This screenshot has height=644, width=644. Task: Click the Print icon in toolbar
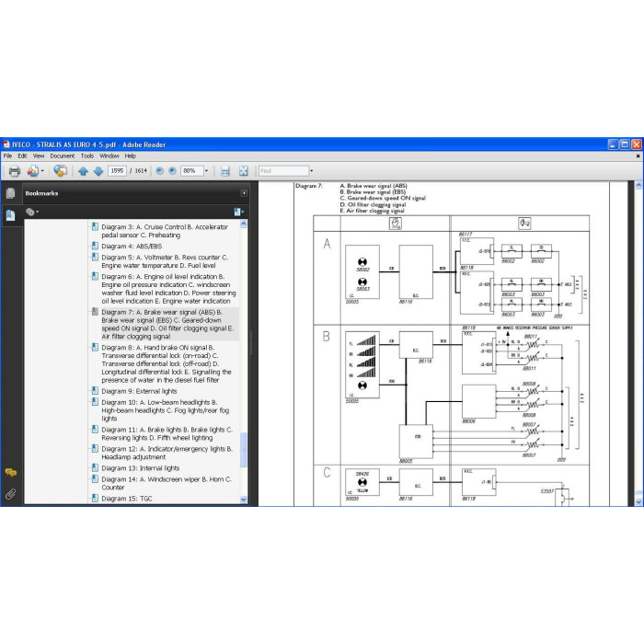click(x=15, y=171)
